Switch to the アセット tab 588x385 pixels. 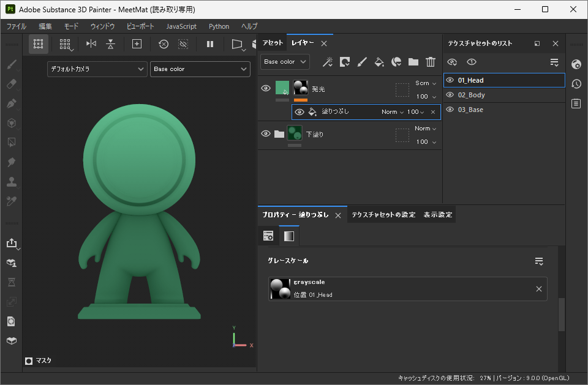[273, 43]
